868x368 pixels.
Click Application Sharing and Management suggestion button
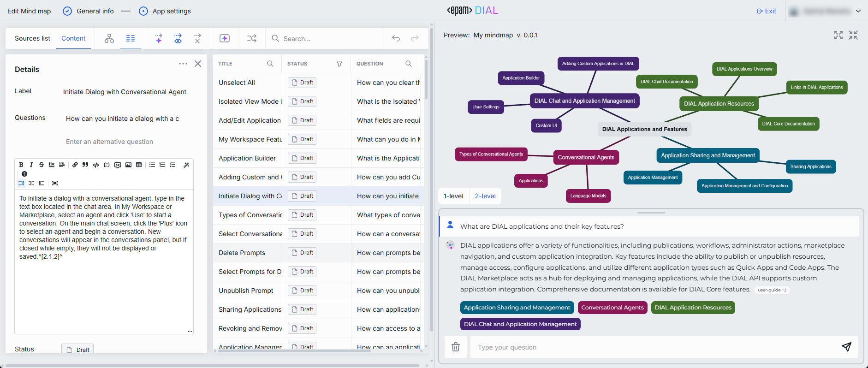(517, 308)
